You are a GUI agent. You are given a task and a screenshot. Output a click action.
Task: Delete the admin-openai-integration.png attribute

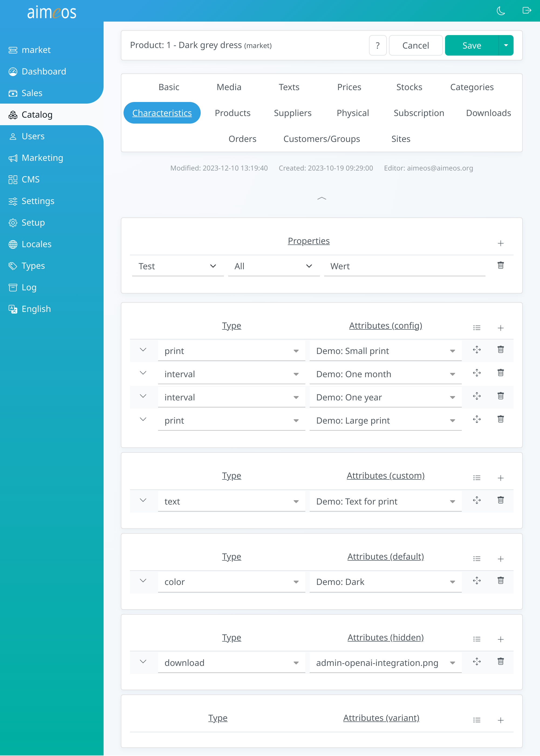pyautogui.click(x=500, y=661)
